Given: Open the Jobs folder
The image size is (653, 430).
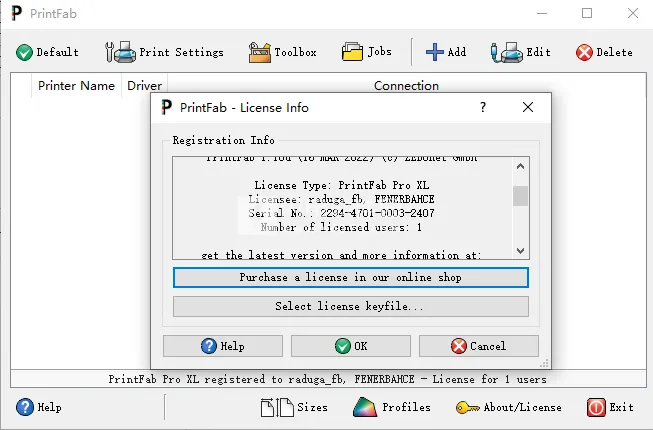Looking at the screenshot, I should (x=366, y=52).
